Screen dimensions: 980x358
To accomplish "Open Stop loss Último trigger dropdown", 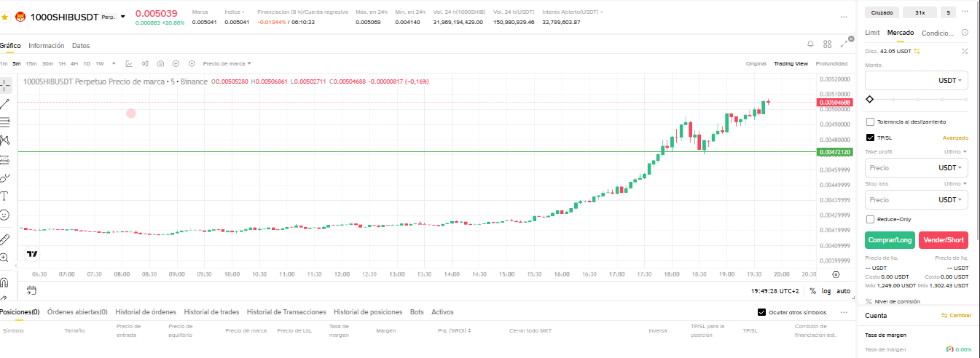I will 955,183.
